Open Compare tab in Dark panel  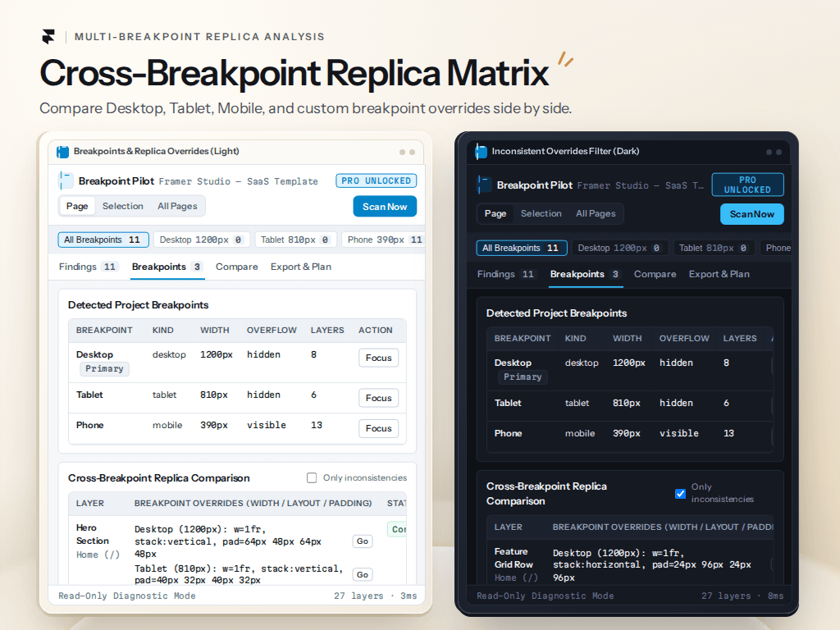tap(655, 274)
